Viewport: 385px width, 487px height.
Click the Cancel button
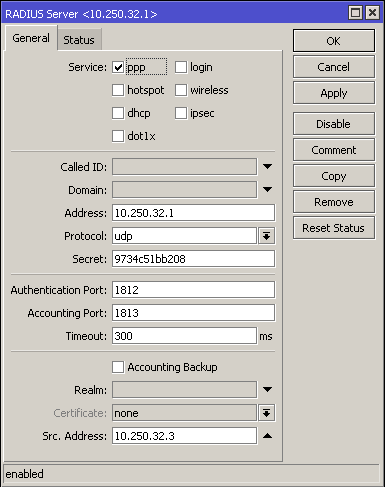pyautogui.click(x=334, y=67)
